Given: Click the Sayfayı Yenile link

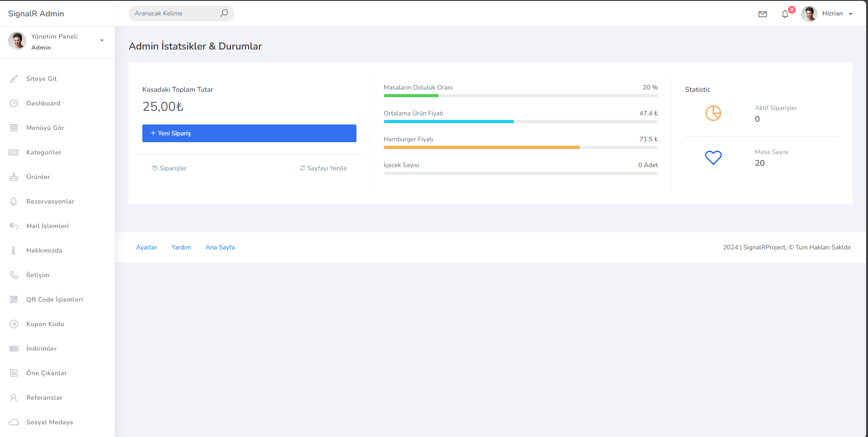Looking at the screenshot, I should 323,168.
